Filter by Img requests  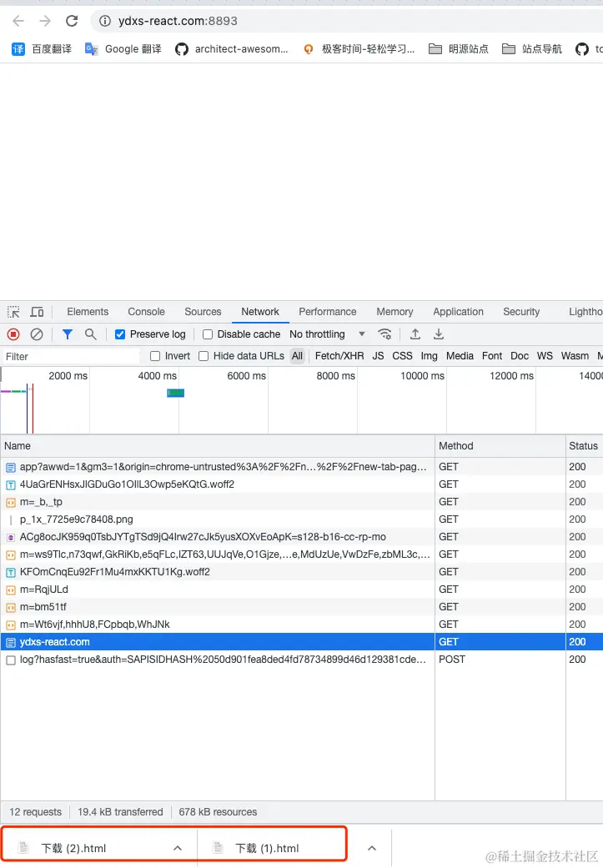[430, 356]
